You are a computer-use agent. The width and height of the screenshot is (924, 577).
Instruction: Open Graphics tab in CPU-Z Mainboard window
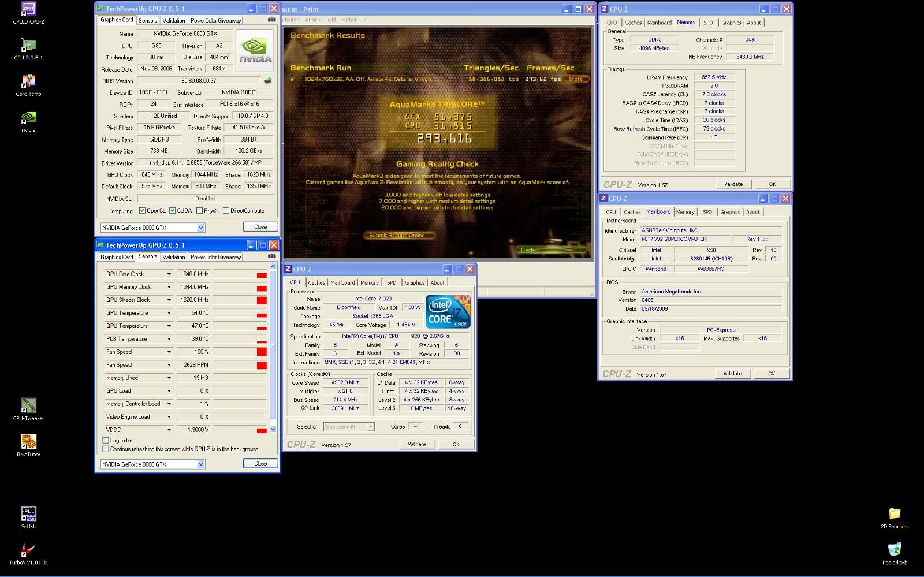pos(730,212)
